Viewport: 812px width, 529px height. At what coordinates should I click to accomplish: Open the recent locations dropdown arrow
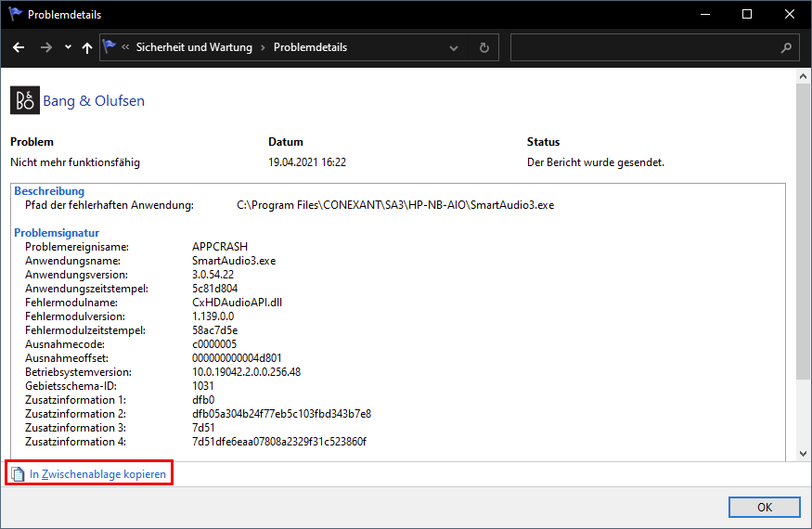click(x=68, y=47)
